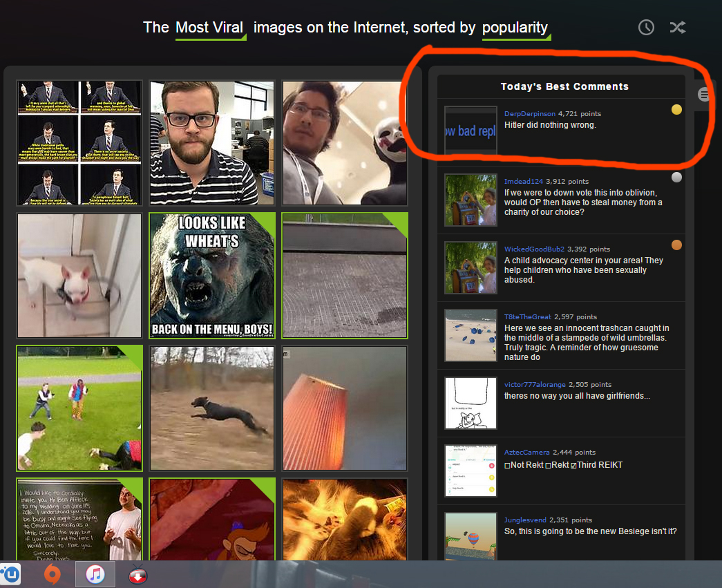This screenshot has height=588, width=722.
Task: Click the silver medal badge beside Imdead124's comment
Action: click(x=676, y=177)
